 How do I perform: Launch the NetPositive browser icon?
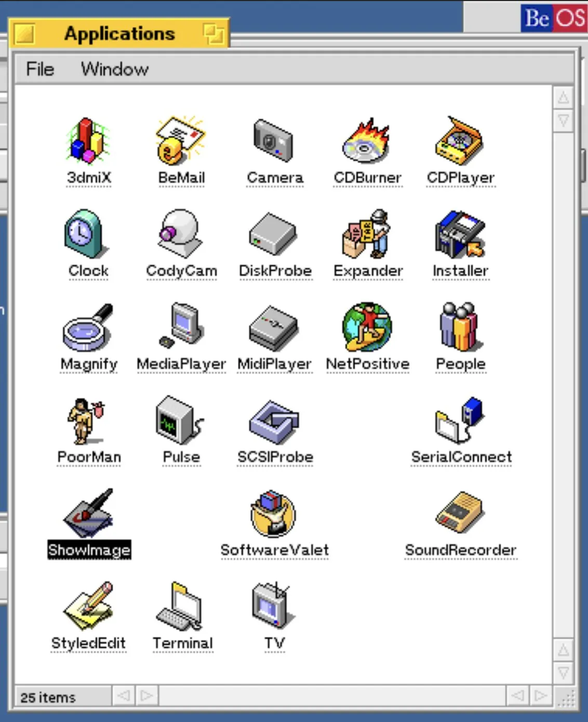(367, 327)
